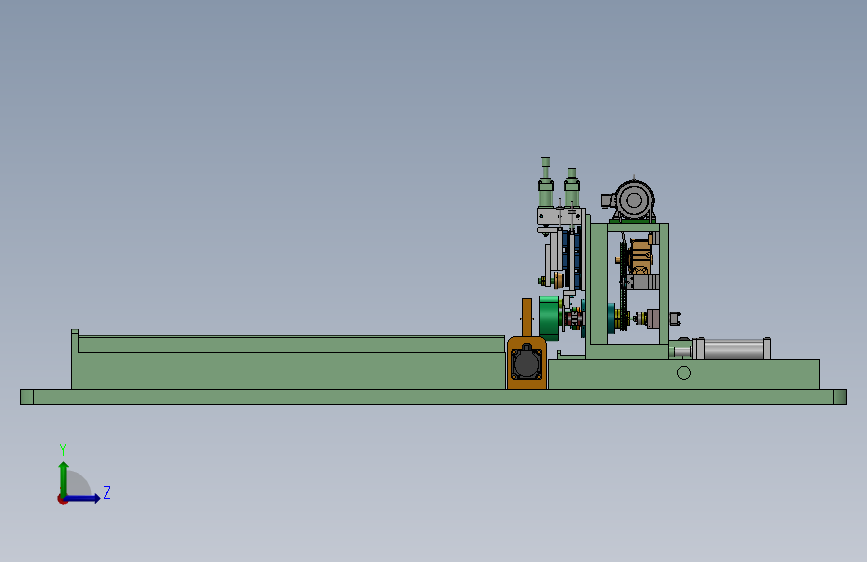867x562 pixels.
Task: Select the circular hole on the right green block
Action: 684,373
